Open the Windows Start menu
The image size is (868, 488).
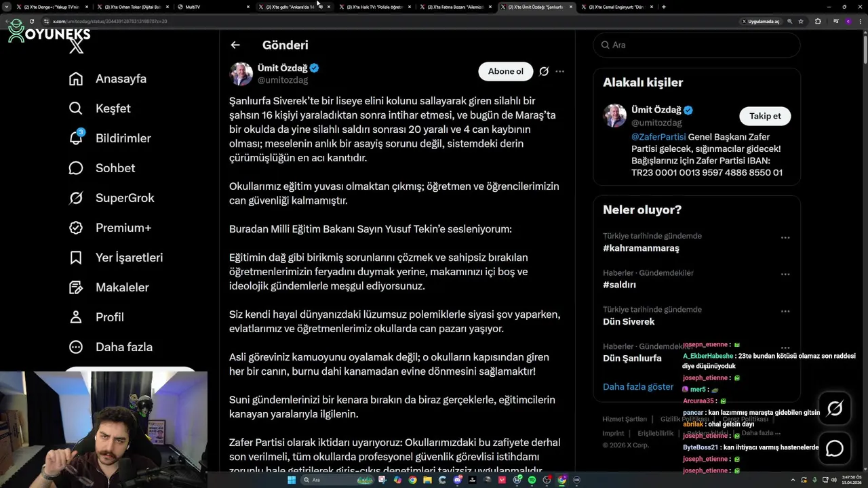[292, 480]
